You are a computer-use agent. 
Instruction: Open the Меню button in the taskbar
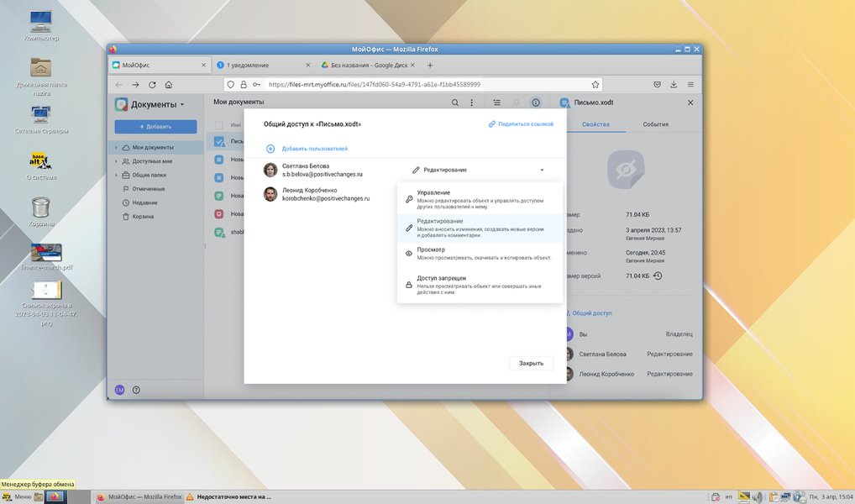point(16,497)
